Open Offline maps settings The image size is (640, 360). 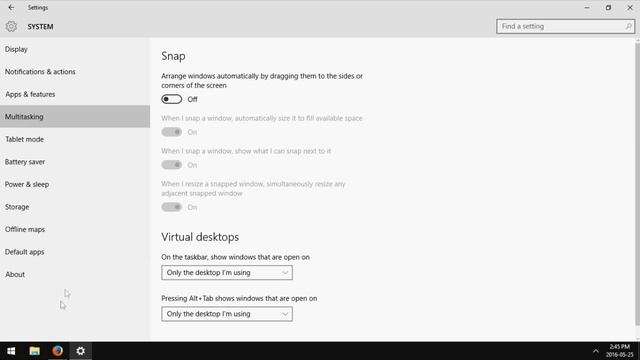[x=75, y=229]
